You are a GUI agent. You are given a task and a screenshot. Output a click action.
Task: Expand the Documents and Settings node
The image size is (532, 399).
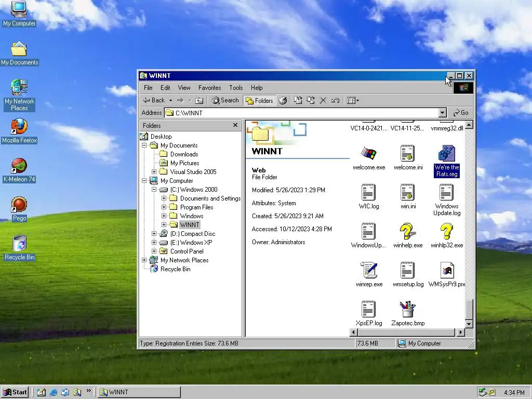click(x=164, y=198)
